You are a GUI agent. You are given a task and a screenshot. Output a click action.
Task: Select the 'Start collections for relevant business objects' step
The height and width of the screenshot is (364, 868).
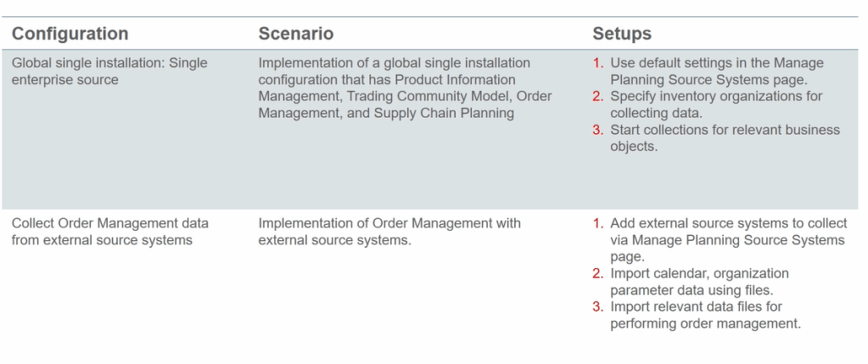pyautogui.click(x=725, y=137)
